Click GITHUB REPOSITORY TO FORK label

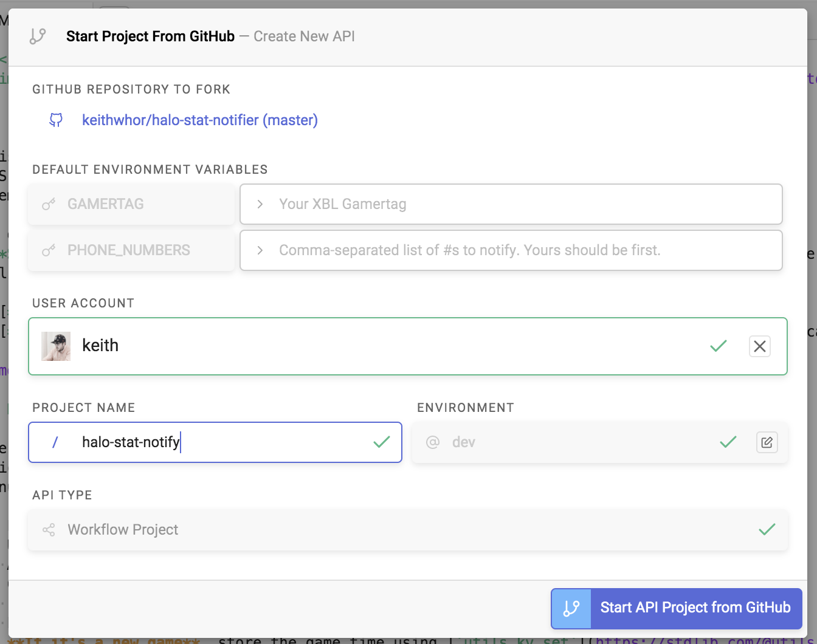click(x=131, y=89)
